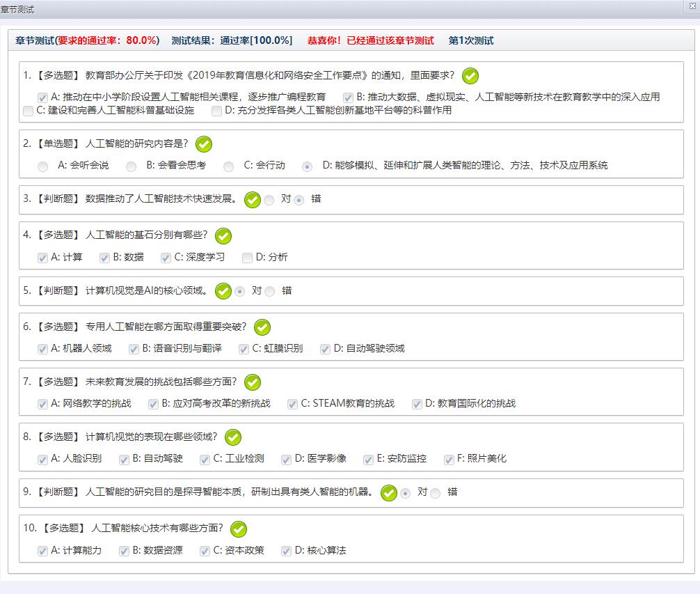This screenshot has height=594, width=700.
Task: Click the green checkmark icon beside question 4
Action: point(223,236)
